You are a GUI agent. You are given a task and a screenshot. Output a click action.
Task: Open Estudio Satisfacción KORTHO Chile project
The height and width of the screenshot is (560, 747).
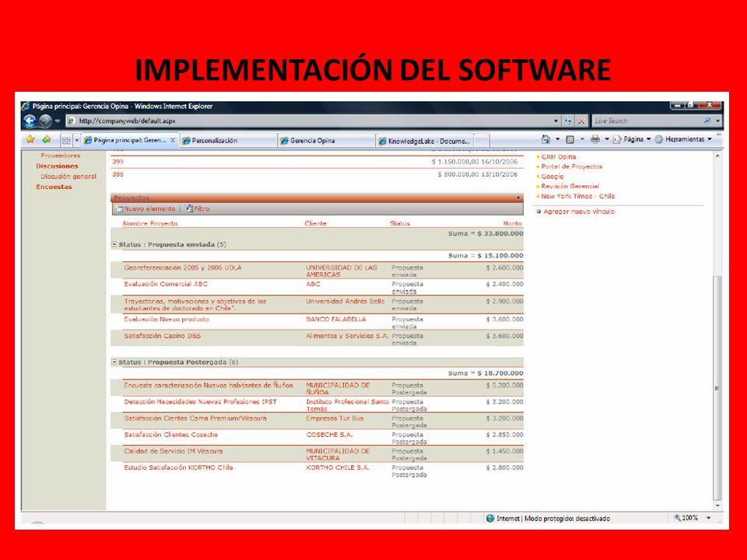point(178,467)
